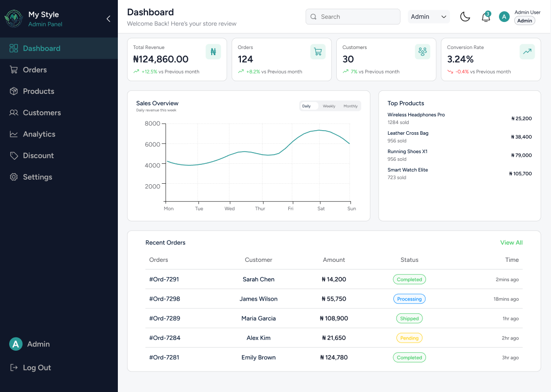The height and width of the screenshot is (392, 551).
Task: Open notifications via the bell icon
Action: [x=486, y=17]
